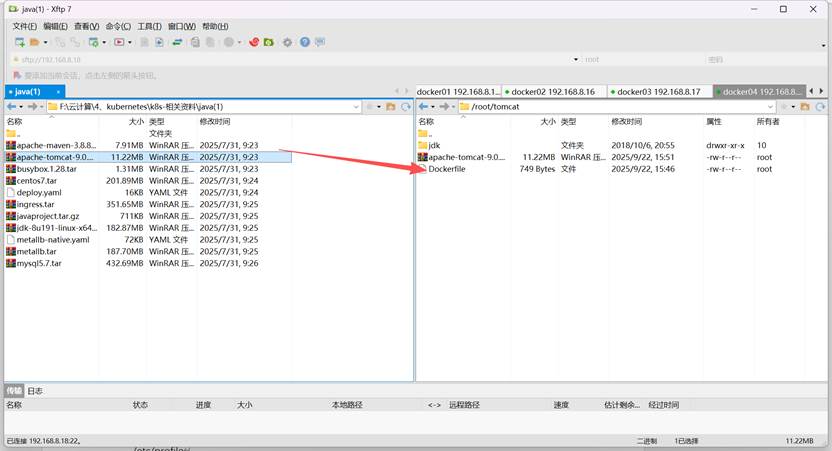
Task: Click the orange Open session folder icon
Action: (34, 42)
